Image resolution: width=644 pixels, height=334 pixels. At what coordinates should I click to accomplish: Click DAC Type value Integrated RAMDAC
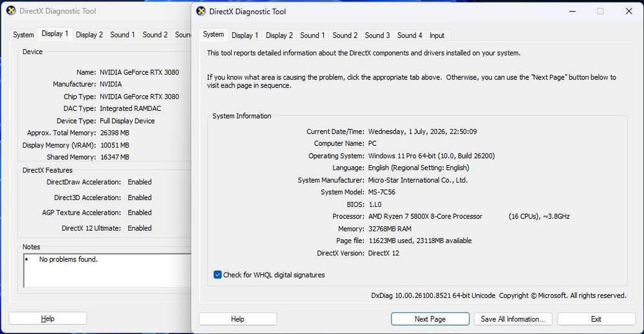130,108
